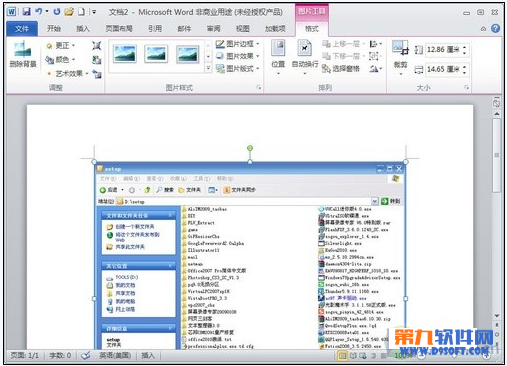This screenshot has height=366, width=507.
Task: Open the 图片版式 (Picture Layout) dropdown
Action: (x=237, y=69)
